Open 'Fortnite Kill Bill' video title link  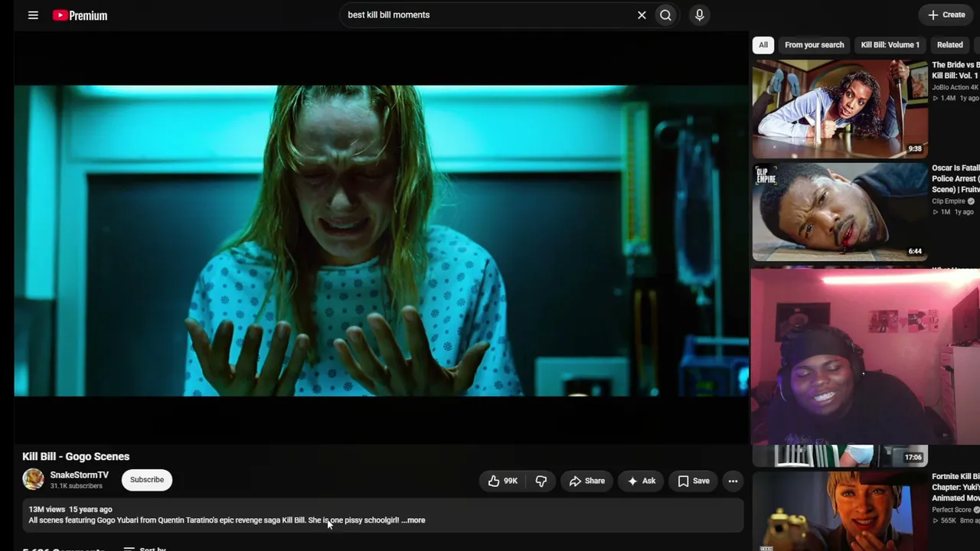955,487
